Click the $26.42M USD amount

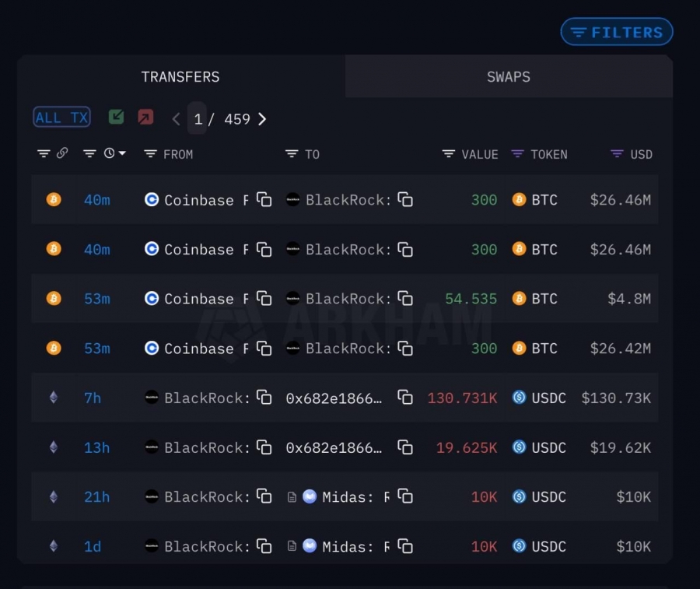[x=621, y=349]
